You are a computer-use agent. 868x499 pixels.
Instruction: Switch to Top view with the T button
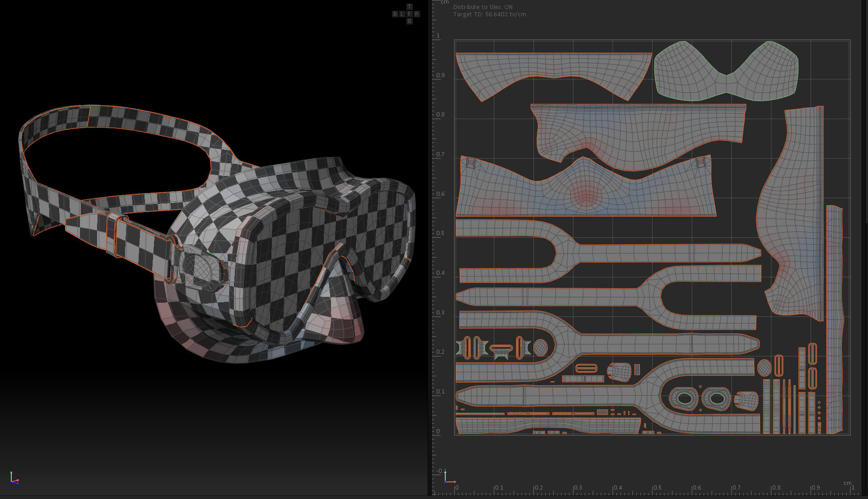409,7
